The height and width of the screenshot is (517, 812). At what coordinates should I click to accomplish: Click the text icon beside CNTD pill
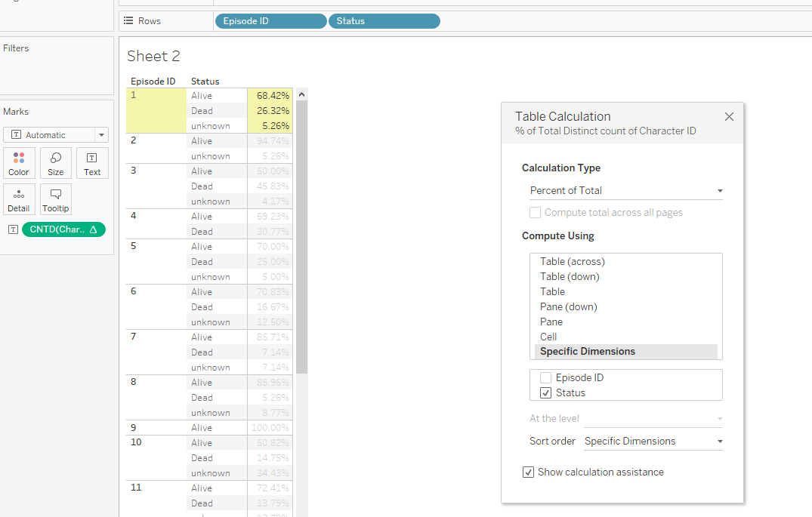11,229
